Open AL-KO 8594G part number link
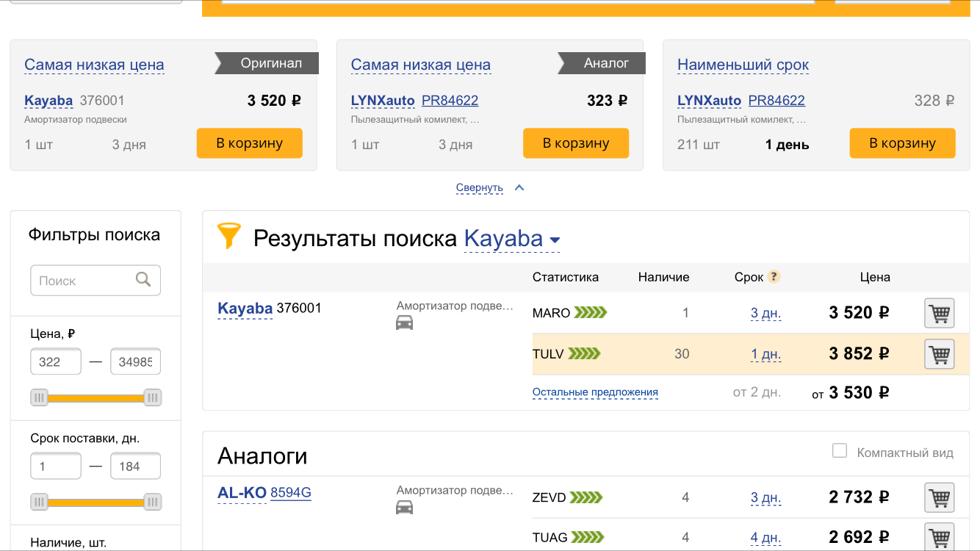 coord(291,492)
